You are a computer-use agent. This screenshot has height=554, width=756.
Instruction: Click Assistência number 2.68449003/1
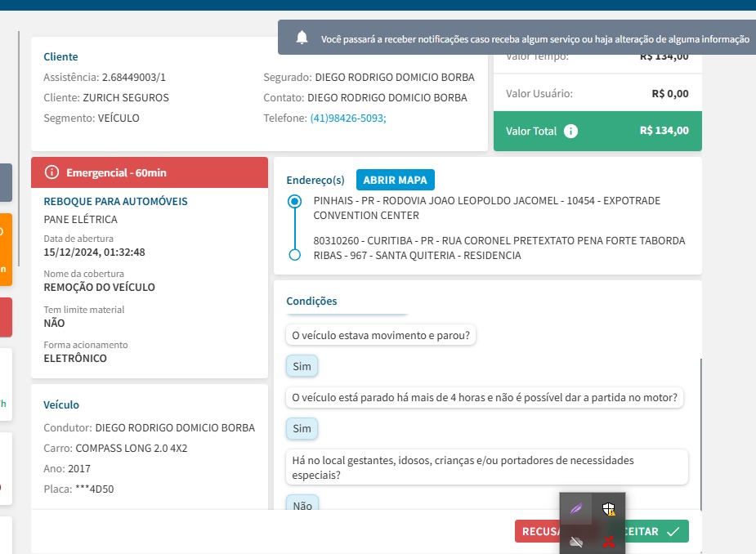click(x=133, y=77)
